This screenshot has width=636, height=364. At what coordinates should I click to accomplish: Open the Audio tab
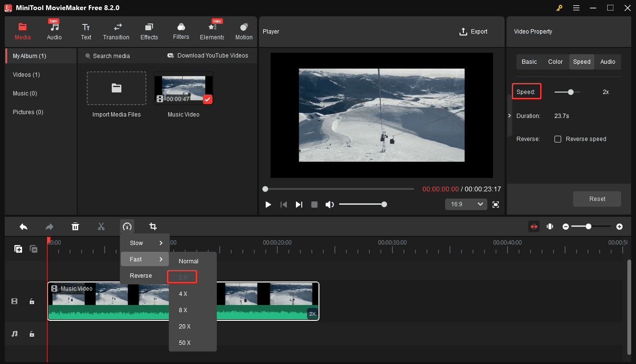tap(54, 32)
